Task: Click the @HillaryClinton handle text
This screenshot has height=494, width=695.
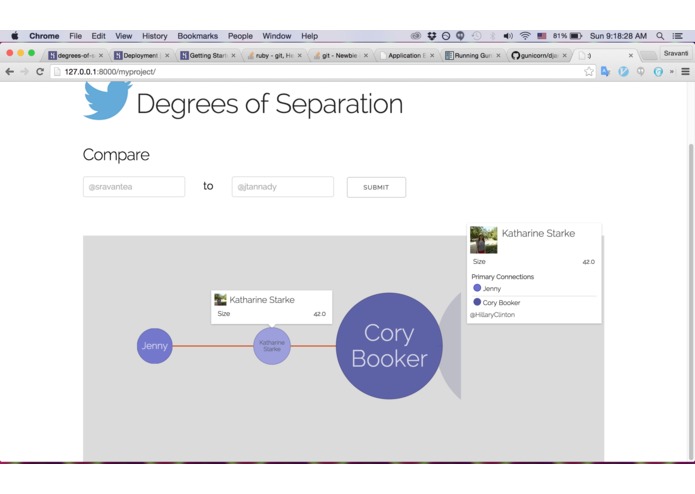Action: (x=492, y=315)
